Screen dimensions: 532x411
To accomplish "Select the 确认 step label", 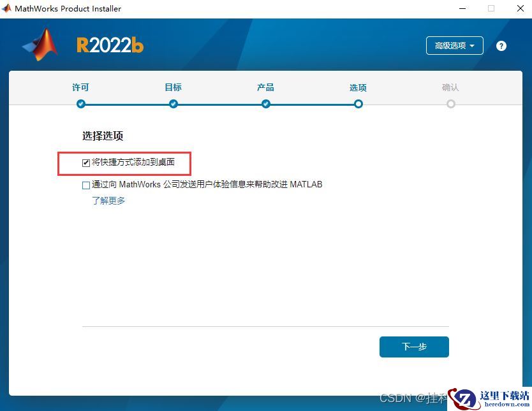I will tap(450, 87).
